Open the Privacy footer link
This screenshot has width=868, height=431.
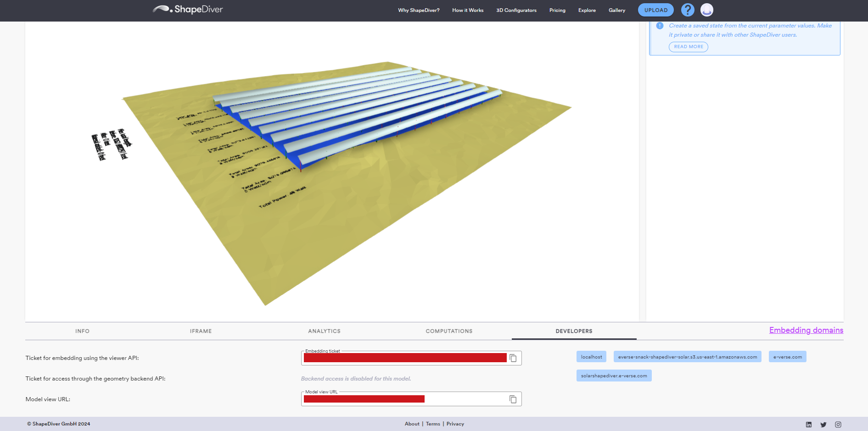[x=455, y=424]
